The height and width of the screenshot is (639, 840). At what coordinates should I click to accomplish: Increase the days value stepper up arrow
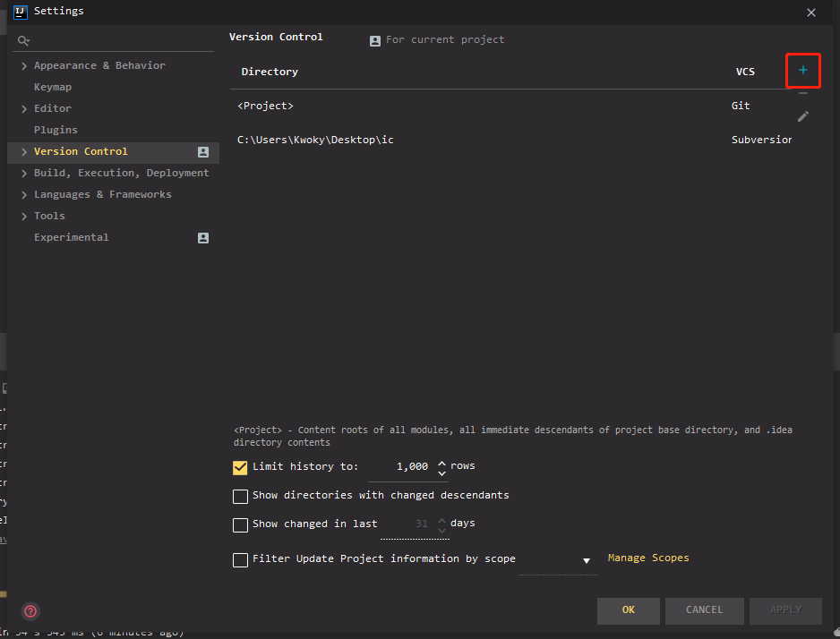click(x=441, y=520)
